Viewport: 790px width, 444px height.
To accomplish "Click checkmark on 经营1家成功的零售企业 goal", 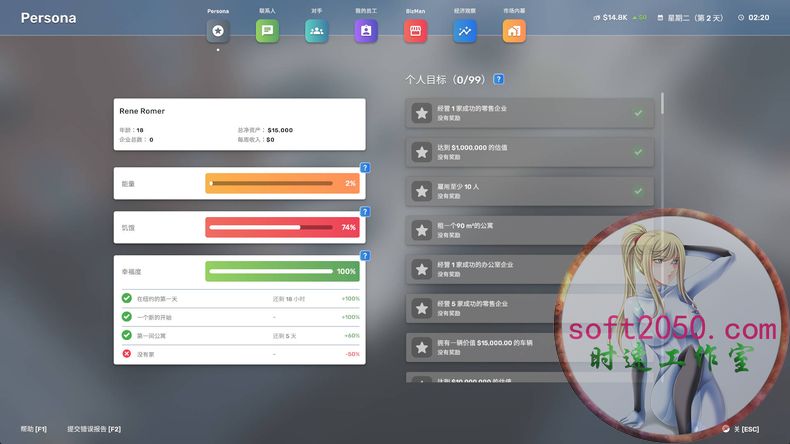I will 638,113.
